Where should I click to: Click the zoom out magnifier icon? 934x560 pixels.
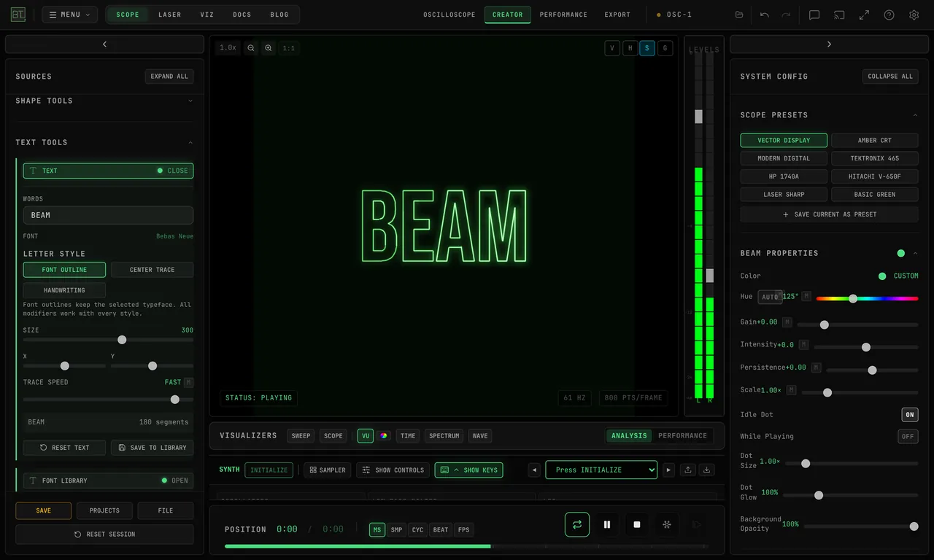(x=251, y=48)
